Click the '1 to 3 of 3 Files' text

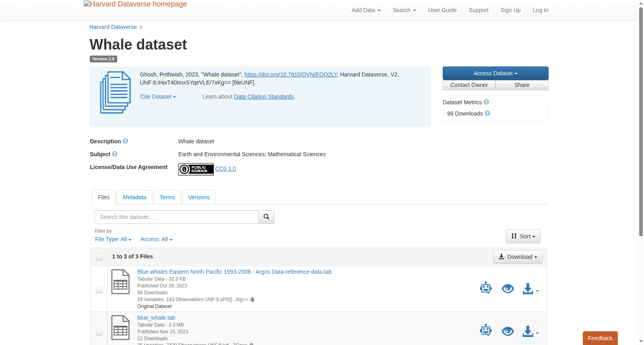pos(132,256)
